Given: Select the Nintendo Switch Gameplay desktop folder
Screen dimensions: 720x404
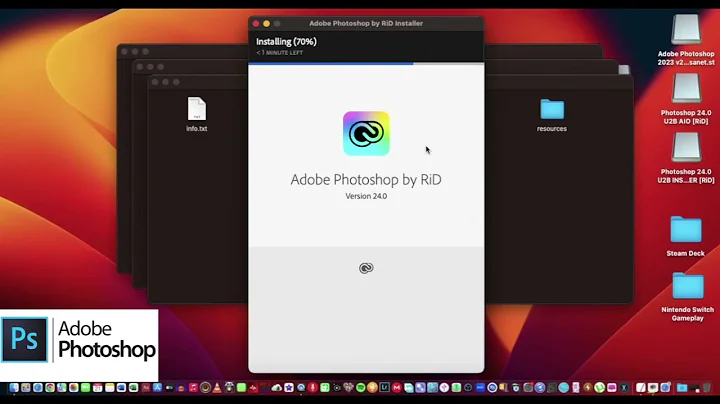Looking at the screenshot, I should [x=687, y=297].
